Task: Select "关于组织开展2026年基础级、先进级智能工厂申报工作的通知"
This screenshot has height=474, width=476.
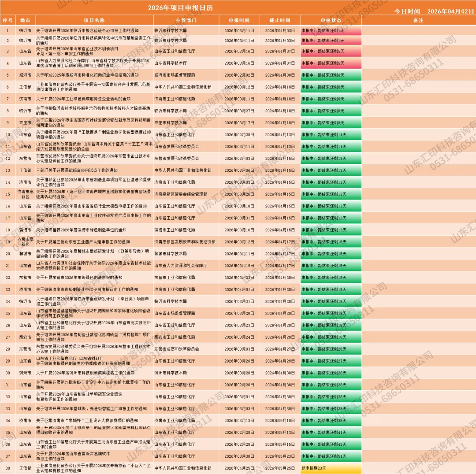Action: pos(91,408)
